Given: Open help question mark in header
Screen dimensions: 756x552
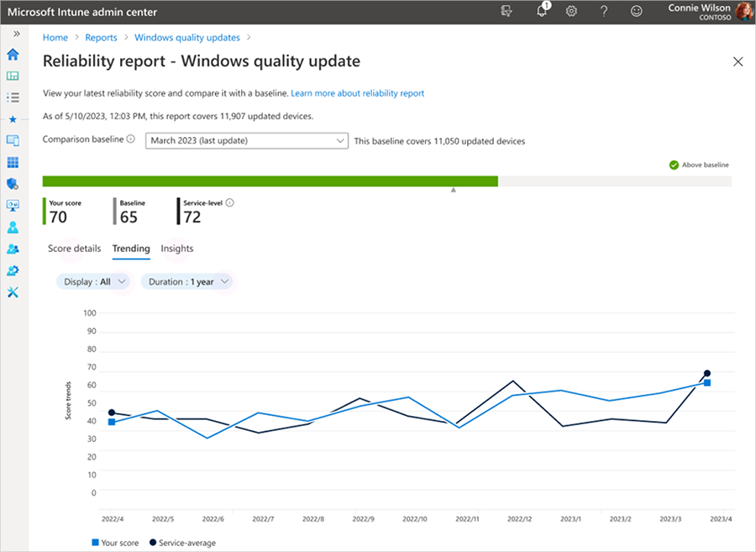Looking at the screenshot, I should tap(604, 11).
